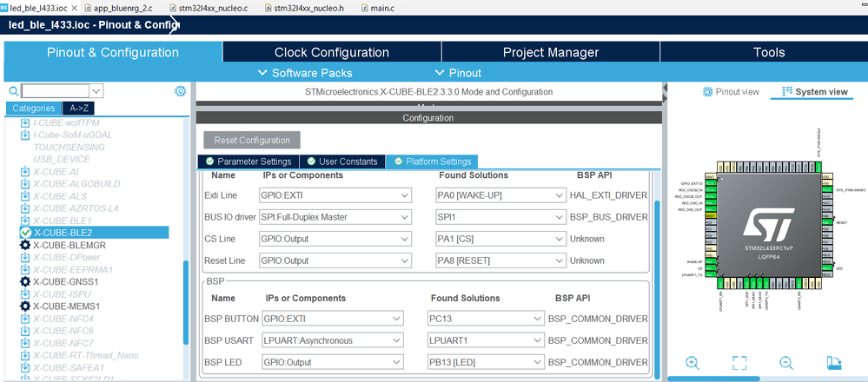Open BSP LED GPIO:Output components dropdown
Viewport: 868px width, 382px height.
(x=332, y=363)
